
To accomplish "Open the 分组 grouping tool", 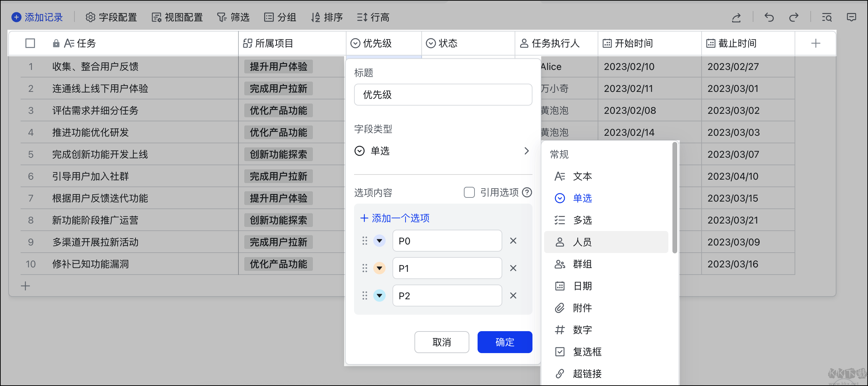I will point(280,17).
